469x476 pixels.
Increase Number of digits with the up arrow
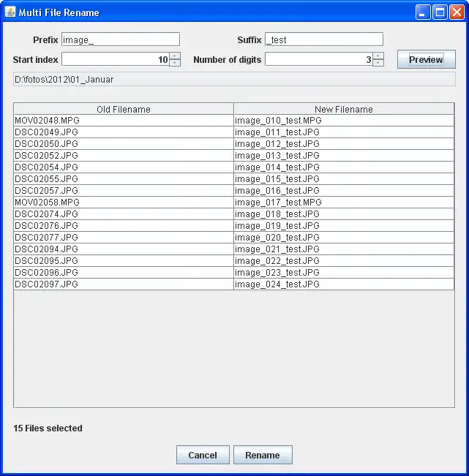click(x=378, y=56)
